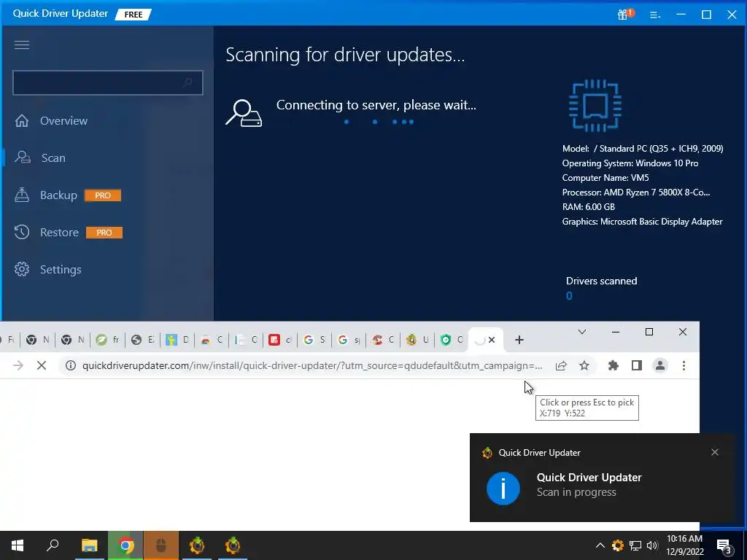This screenshot has height=560, width=747.
Task: Click the search field in Quick Driver Updater sidebar
Action: pyautogui.click(x=108, y=83)
